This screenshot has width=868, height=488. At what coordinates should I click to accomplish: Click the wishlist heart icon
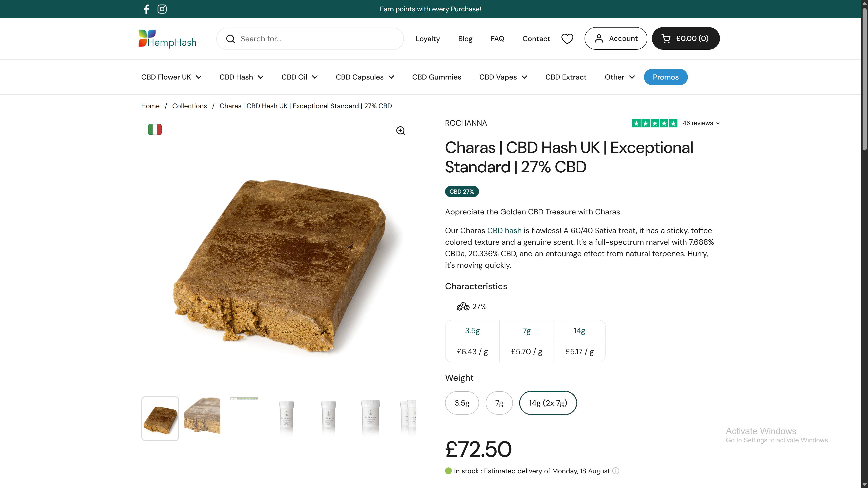(x=567, y=39)
